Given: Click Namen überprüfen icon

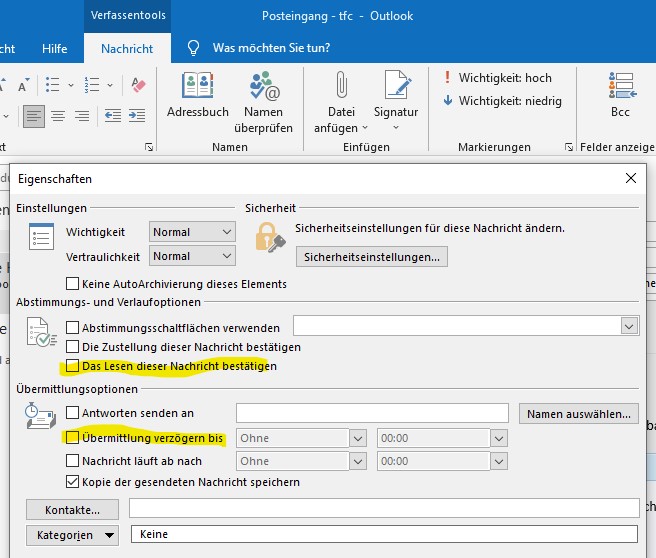Looking at the screenshot, I should coord(263,85).
